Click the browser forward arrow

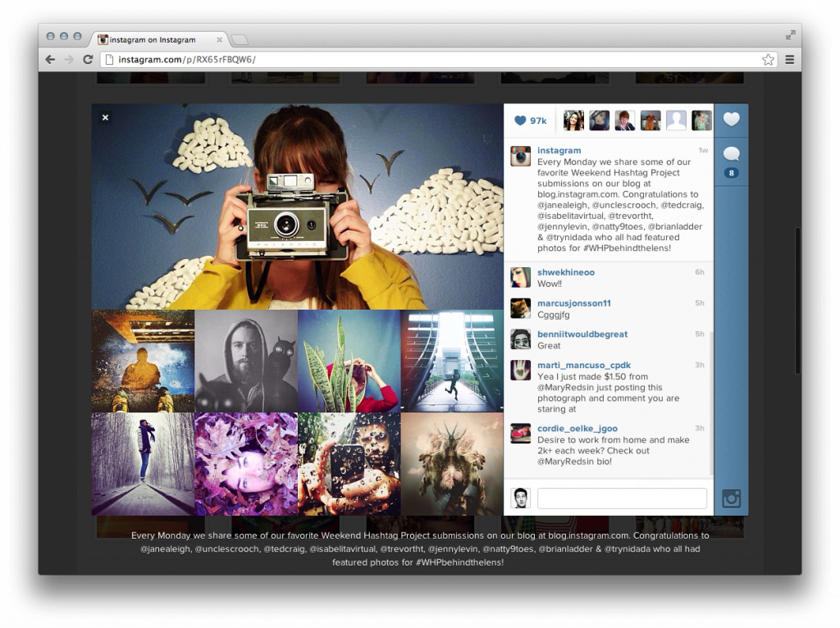coord(69,59)
